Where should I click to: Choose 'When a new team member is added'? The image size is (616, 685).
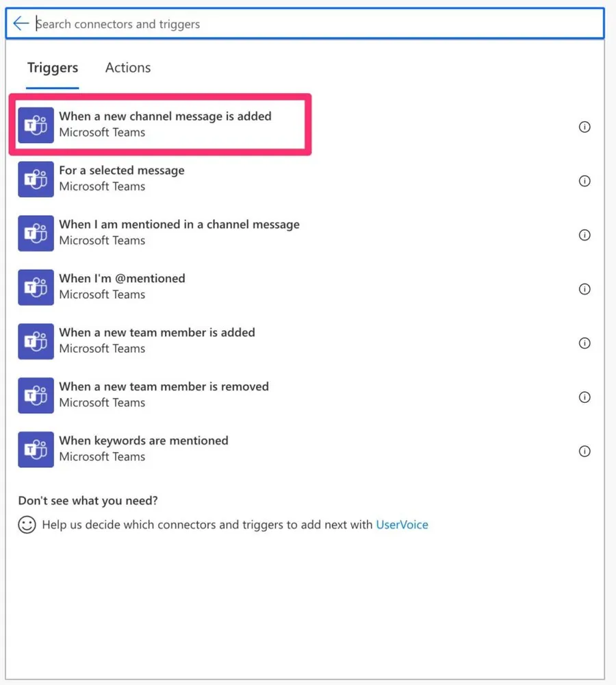(x=157, y=333)
